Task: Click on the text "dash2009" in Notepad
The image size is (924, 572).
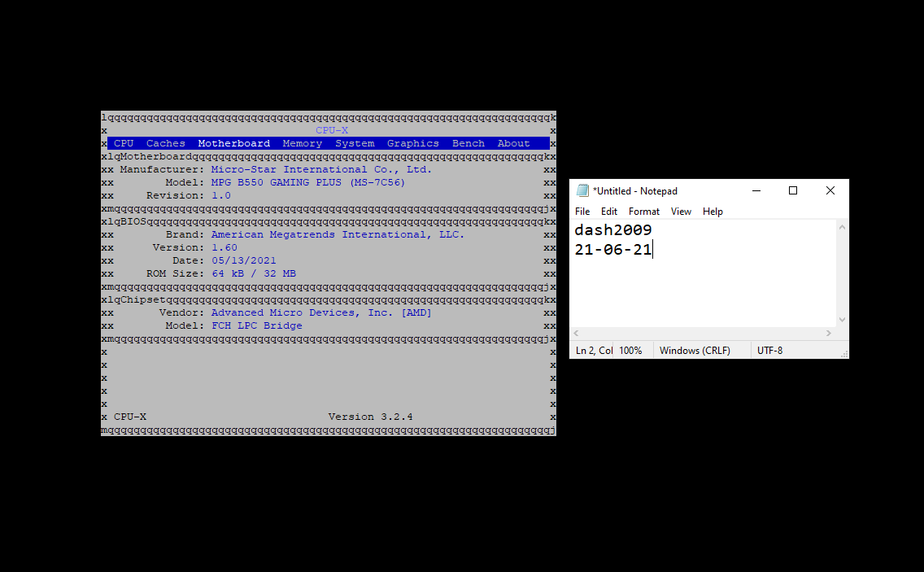Action: [612, 230]
